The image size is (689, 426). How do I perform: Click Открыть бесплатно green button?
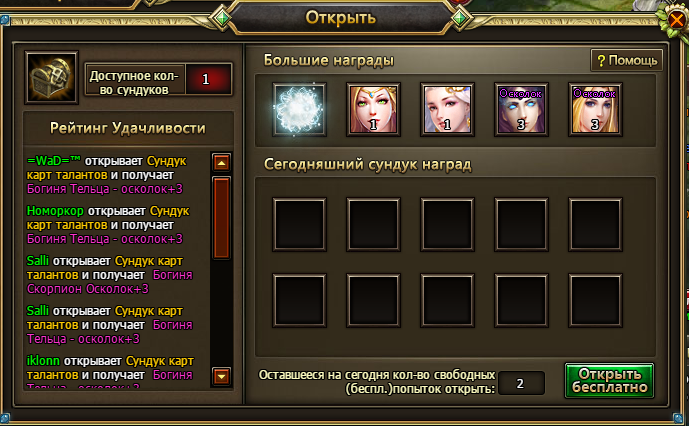click(609, 381)
